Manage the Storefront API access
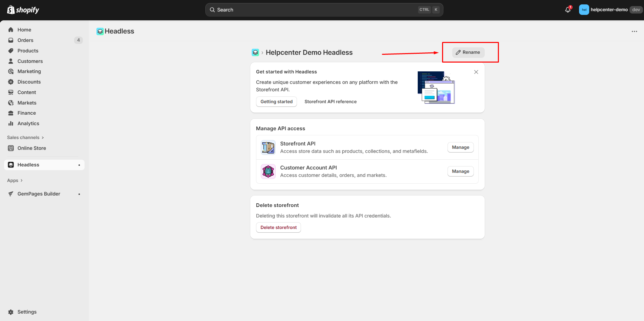Image resolution: width=644 pixels, height=321 pixels. click(460, 147)
